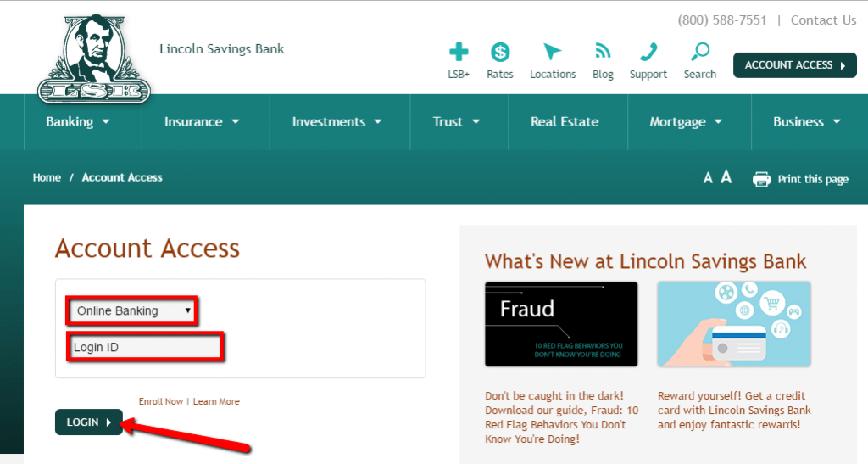
Task: Expand the Banking menu
Action: click(78, 122)
